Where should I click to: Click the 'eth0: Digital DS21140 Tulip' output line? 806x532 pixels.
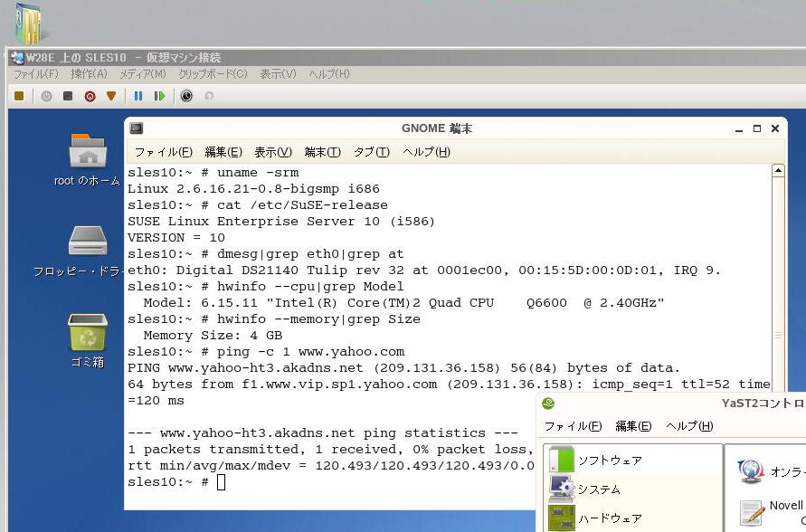pos(424,271)
